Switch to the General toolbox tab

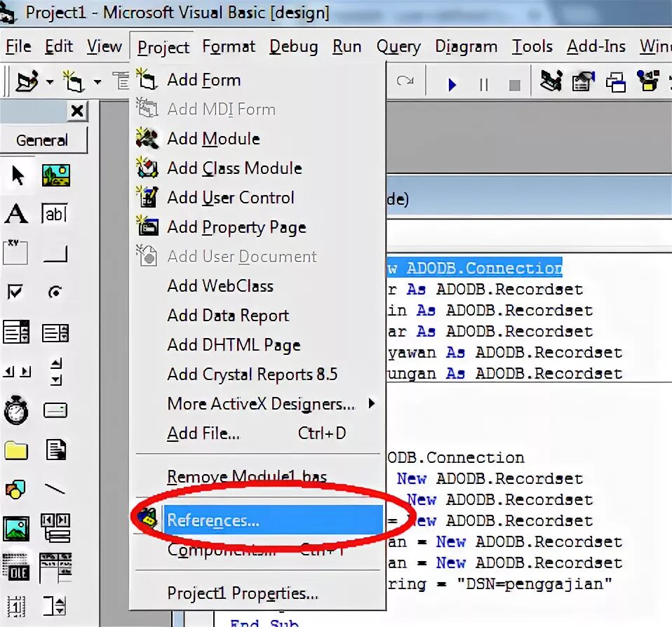click(42, 140)
